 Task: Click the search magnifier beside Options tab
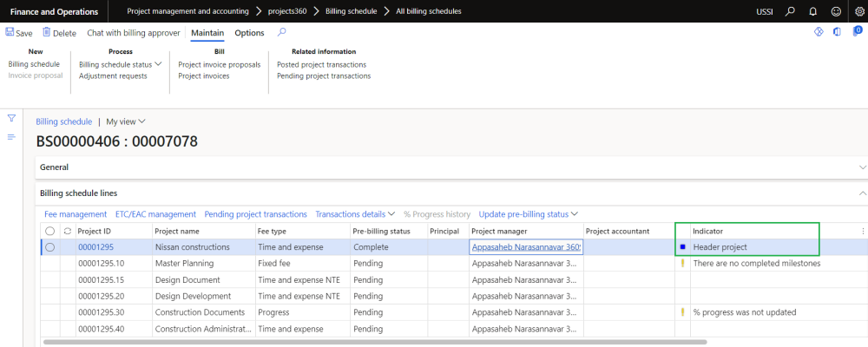pyautogui.click(x=281, y=33)
